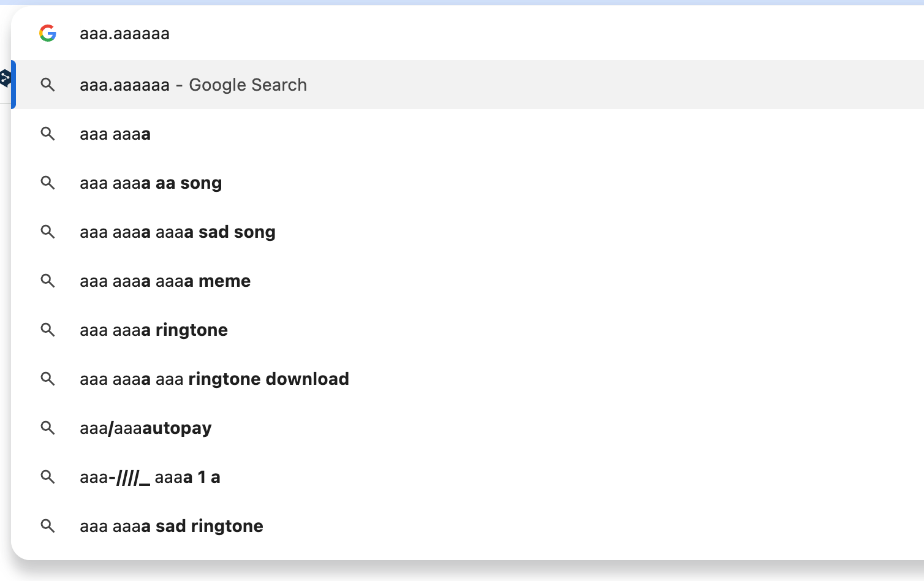This screenshot has height=581, width=924.
Task: Select the 'aaa/aaaautopay' suggestion
Action: [146, 428]
